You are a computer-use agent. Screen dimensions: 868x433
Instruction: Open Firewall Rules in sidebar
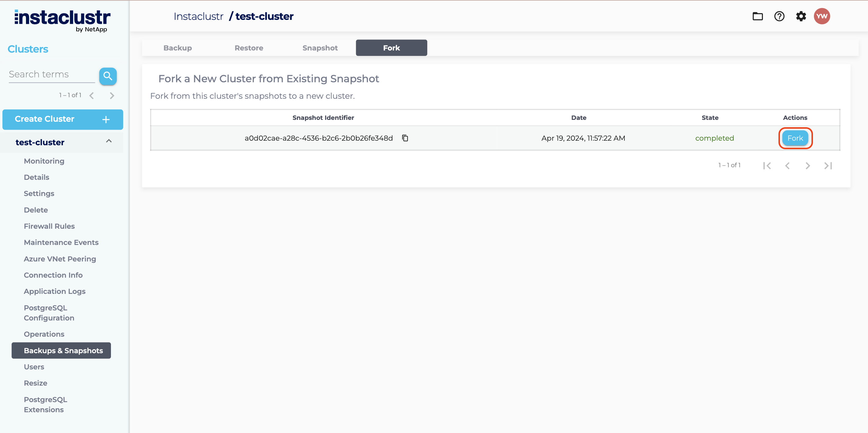pos(49,226)
